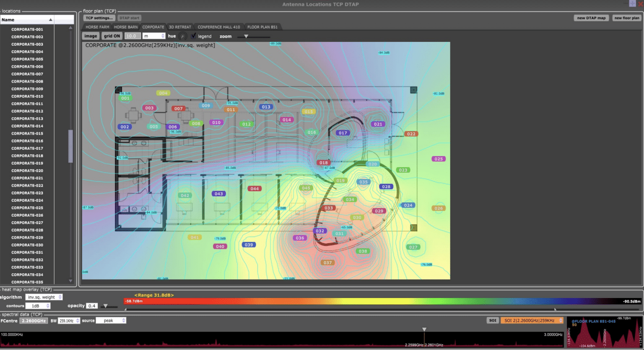Select antenna marker 021 on the floor plan

tap(378, 124)
